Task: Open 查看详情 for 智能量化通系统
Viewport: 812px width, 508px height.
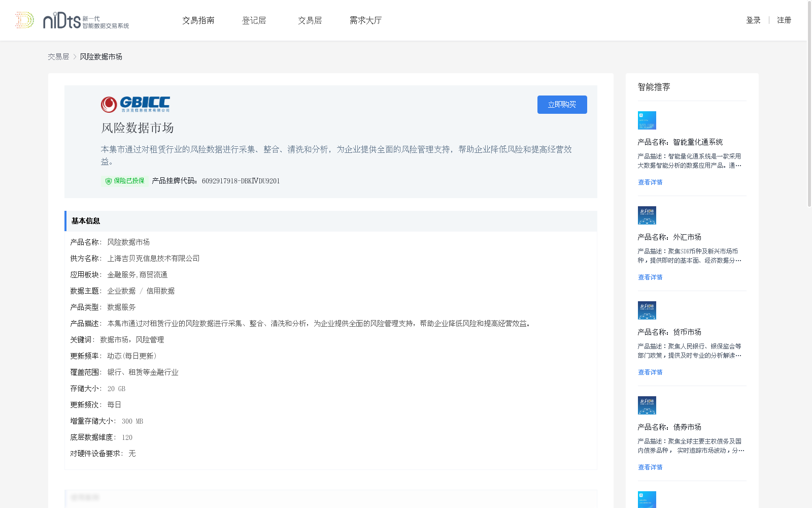Action: point(650,182)
